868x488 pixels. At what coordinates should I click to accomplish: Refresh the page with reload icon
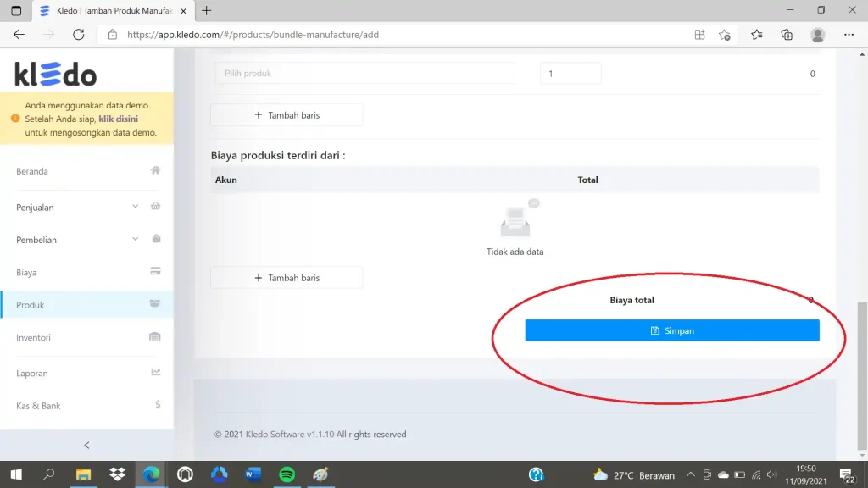(x=79, y=34)
